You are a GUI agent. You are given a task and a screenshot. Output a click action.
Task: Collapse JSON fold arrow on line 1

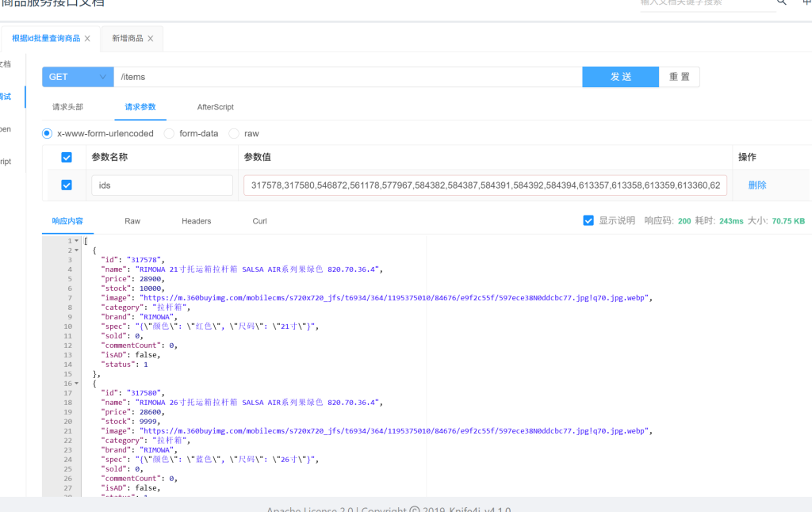[x=77, y=241]
